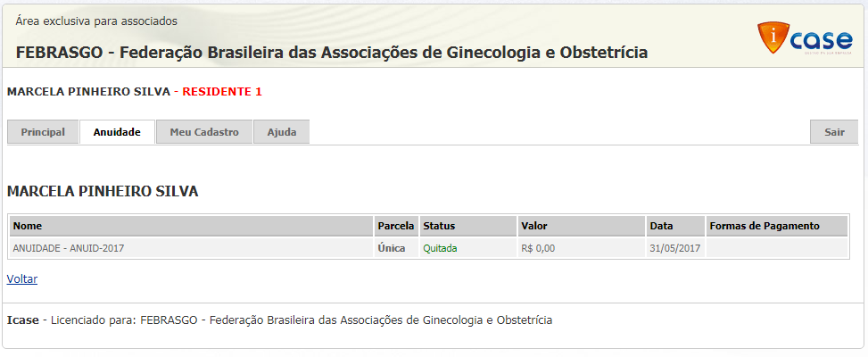Click the 31/05/2017 date cell
The width and height of the screenshot is (868, 357).
point(675,248)
